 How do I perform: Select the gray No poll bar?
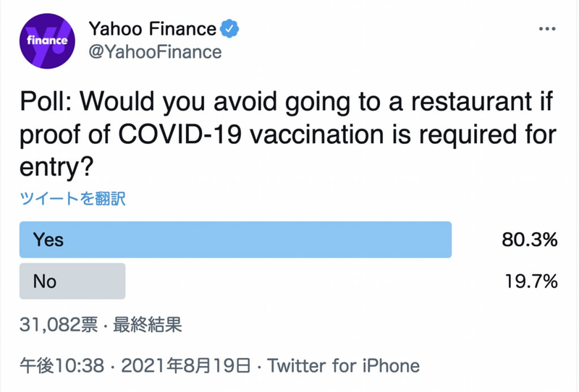click(72, 281)
